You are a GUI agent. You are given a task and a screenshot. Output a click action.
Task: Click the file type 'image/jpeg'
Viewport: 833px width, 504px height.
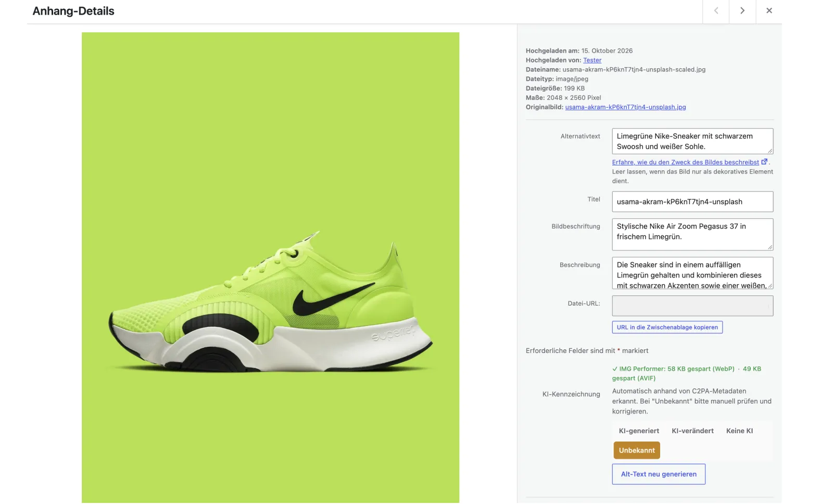[572, 79]
